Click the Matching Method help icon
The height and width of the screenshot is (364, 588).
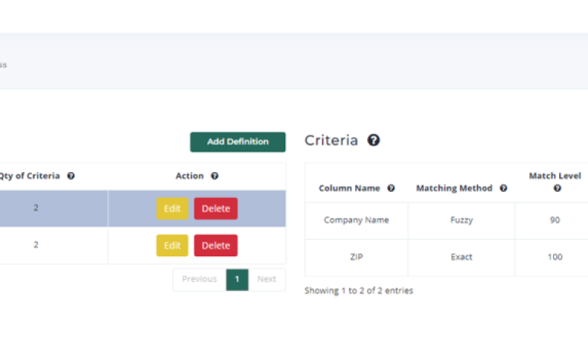click(503, 188)
